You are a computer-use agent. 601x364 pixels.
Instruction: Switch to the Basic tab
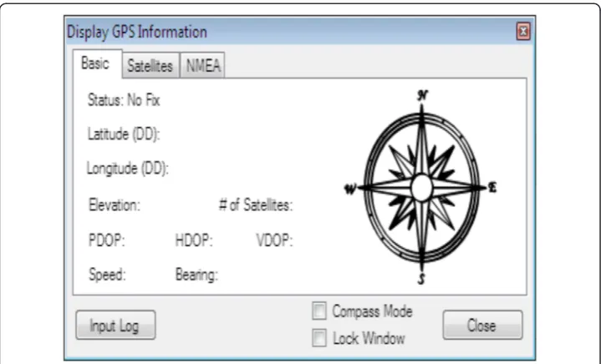(x=97, y=63)
